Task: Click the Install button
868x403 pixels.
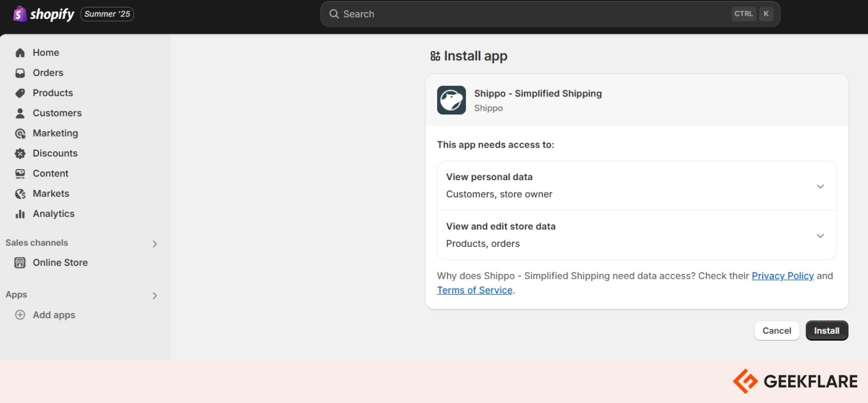Action: (827, 330)
